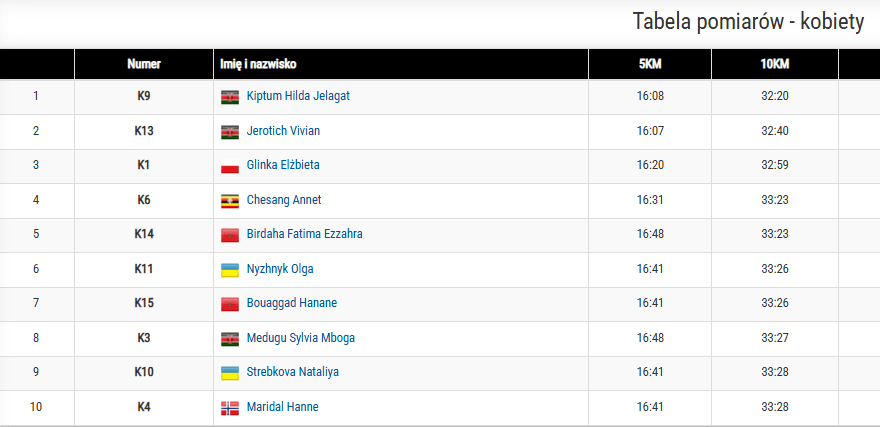Sort table by the 10KM column header
Screen dimensions: 880x427
click(774, 64)
